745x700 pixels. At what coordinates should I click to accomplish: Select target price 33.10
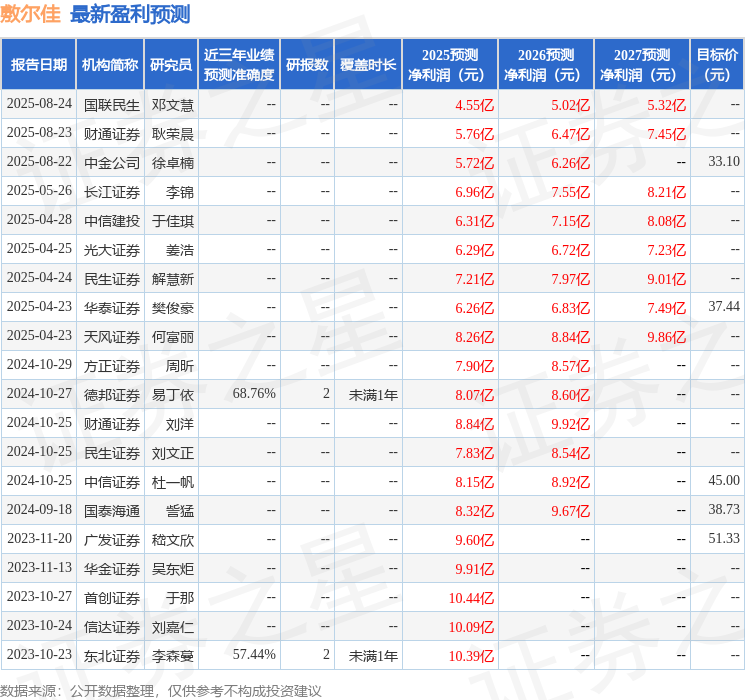tap(724, 162)
